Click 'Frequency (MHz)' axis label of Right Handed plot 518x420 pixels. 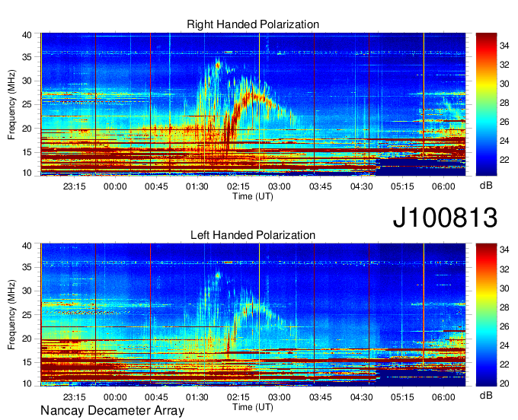click(x=11, y=104)
